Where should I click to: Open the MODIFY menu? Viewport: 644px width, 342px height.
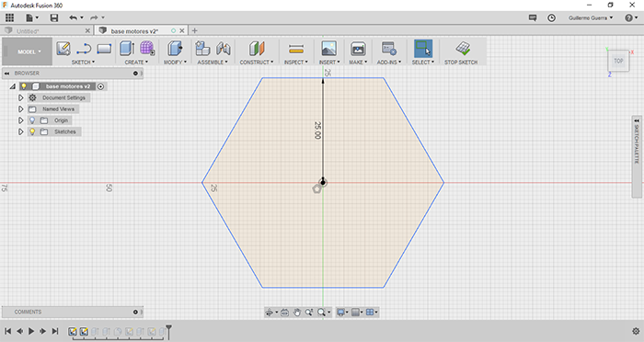click(x=175, y=62)
